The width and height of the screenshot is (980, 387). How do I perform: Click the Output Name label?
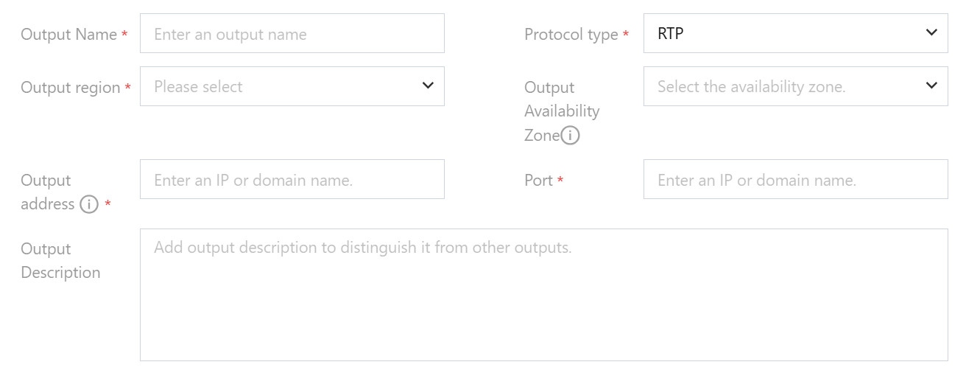(x=68, y=35)
